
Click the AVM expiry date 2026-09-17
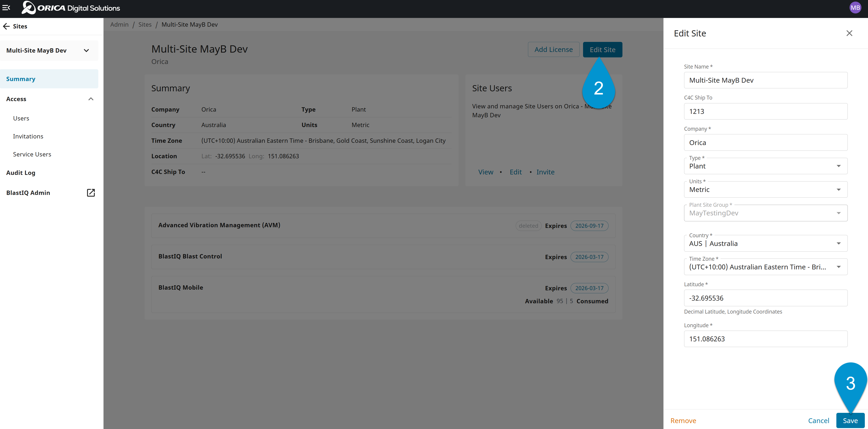click(589, 226)
